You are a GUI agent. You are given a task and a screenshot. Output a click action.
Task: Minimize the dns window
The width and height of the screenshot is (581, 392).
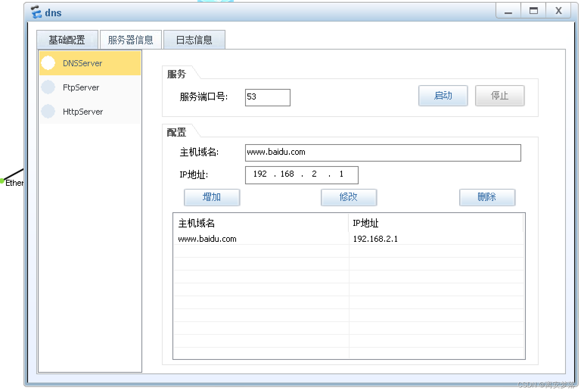pyautogui.click(x=508, y=11)
